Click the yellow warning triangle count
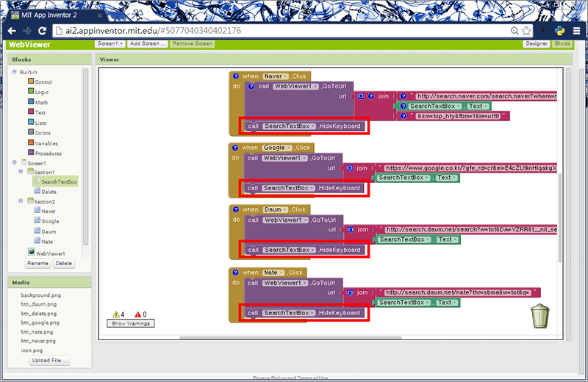The width and height of the screenshot is (588, 382). pyautogui.click(x=118, y=314)
